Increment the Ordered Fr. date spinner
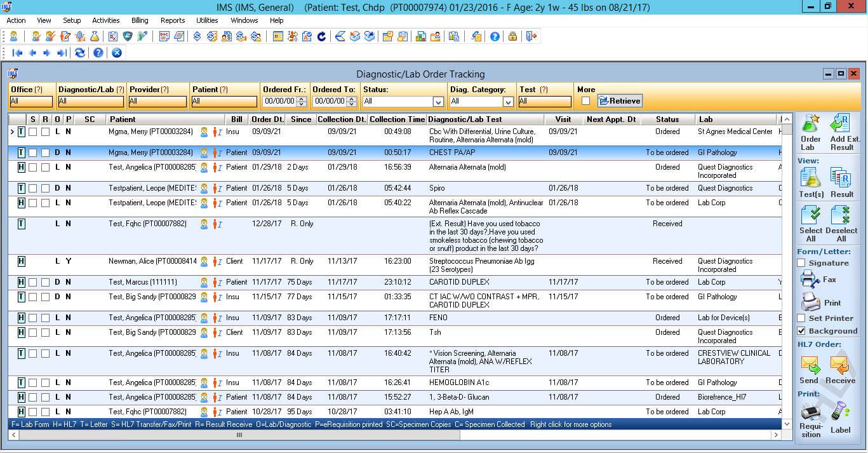 (302, 98)
